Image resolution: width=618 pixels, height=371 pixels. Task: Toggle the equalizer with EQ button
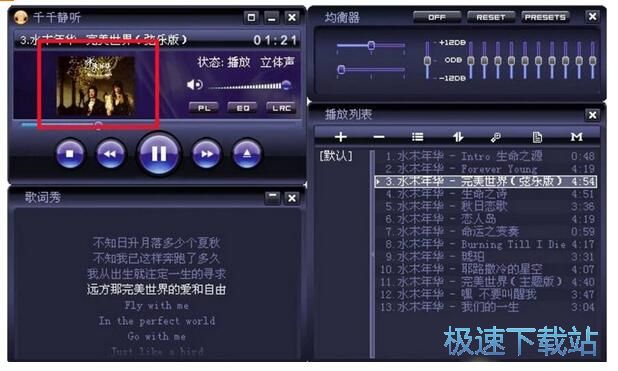tap(242, 108)
